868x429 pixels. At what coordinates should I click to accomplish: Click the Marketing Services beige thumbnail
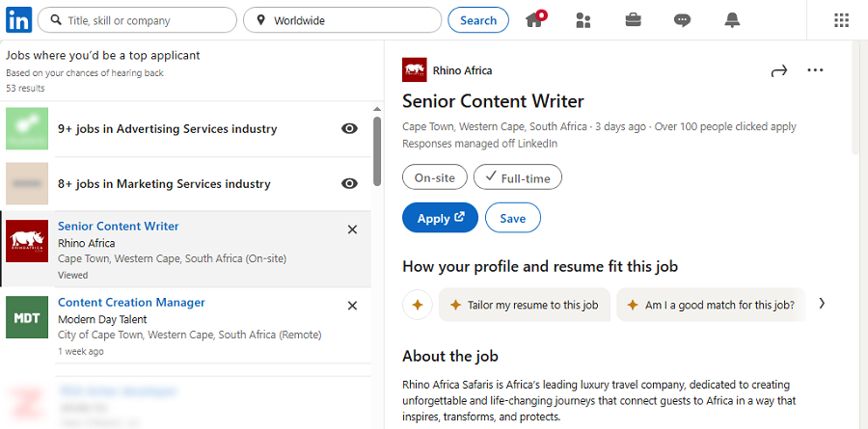(27, 183)
